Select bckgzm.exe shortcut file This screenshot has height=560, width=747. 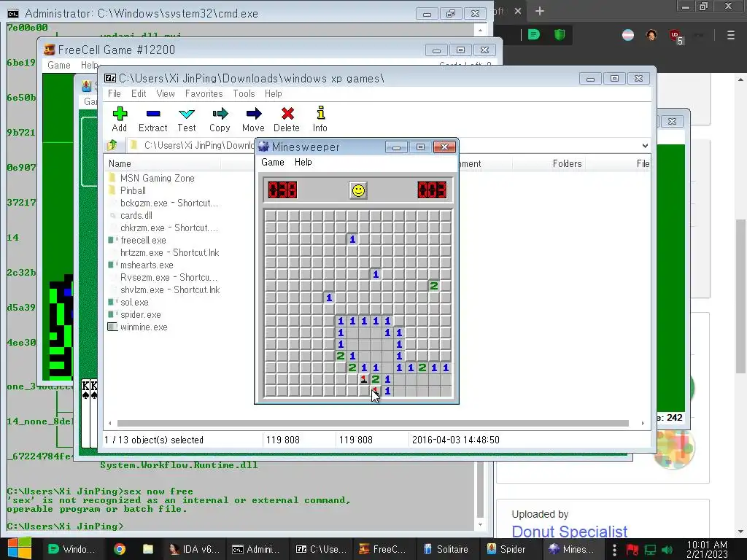[169, 203]
